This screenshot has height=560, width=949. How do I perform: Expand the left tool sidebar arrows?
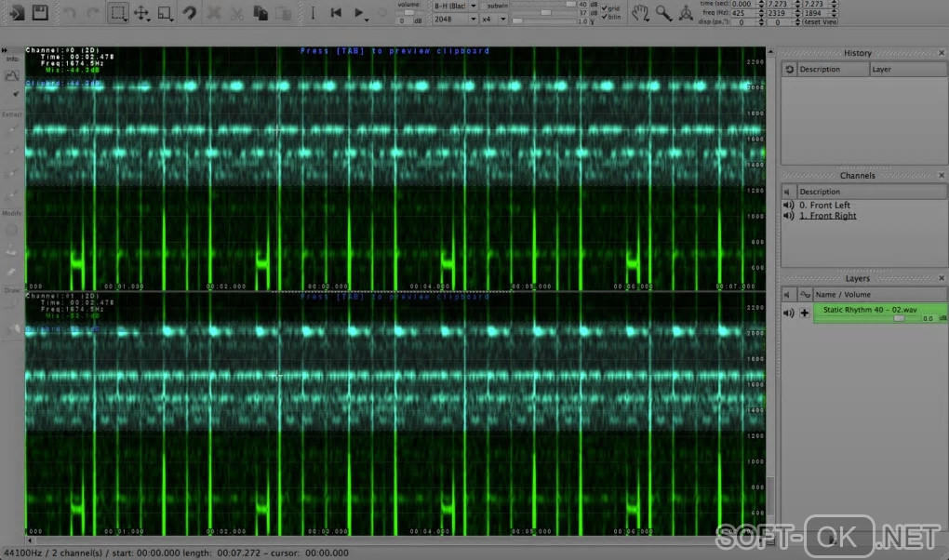pos(5,50)
